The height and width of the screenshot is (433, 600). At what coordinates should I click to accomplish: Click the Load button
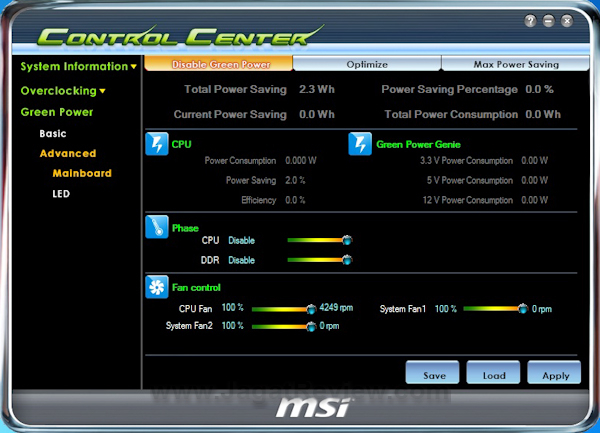coord(493,372)
